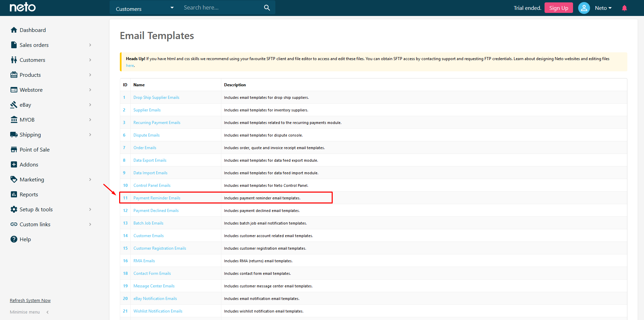This screenshot has width=644, height=320.
Task: Expand the Sales orders submenu chevron
Action: point(90,45)
